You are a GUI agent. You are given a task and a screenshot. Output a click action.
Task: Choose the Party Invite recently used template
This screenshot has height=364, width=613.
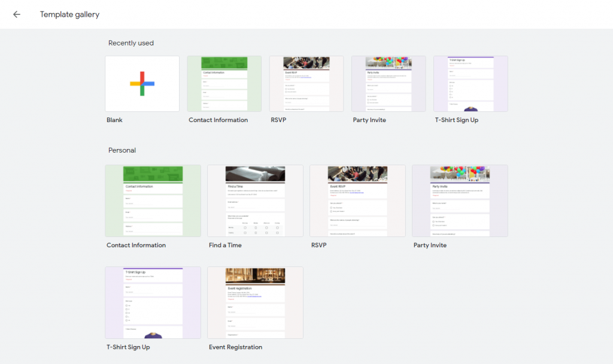(388, 83)
